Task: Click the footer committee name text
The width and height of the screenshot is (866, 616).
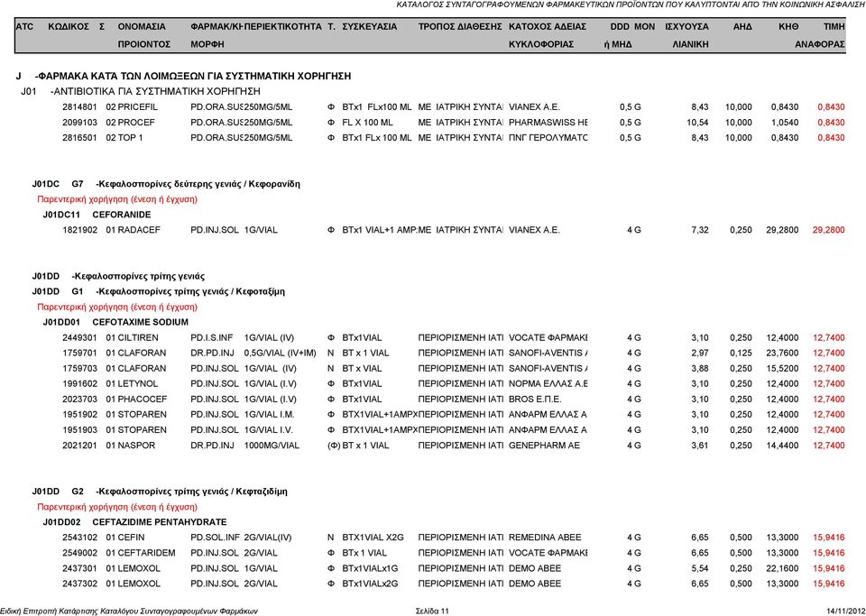Action: pos(129,611)
